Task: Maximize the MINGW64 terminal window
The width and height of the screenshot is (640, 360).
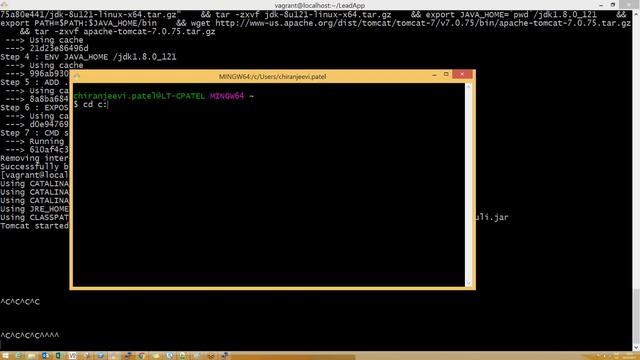Action: (446, 74)
